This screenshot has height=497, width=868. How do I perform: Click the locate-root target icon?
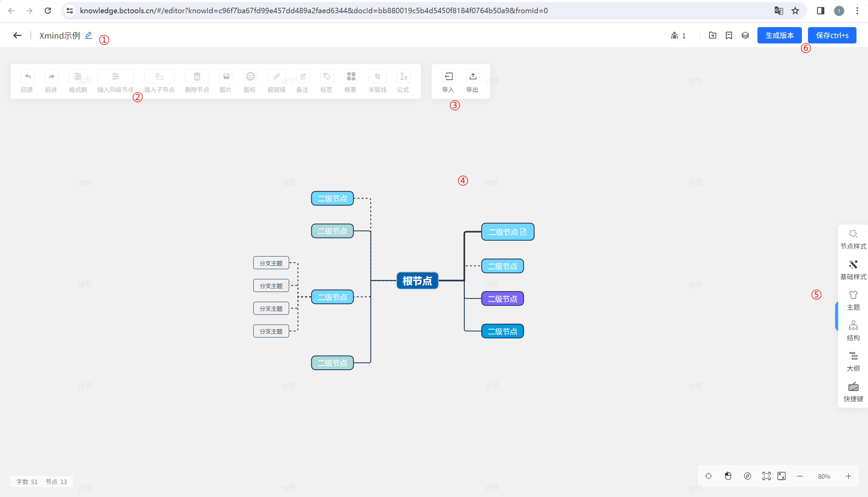(x=708, y=476)
